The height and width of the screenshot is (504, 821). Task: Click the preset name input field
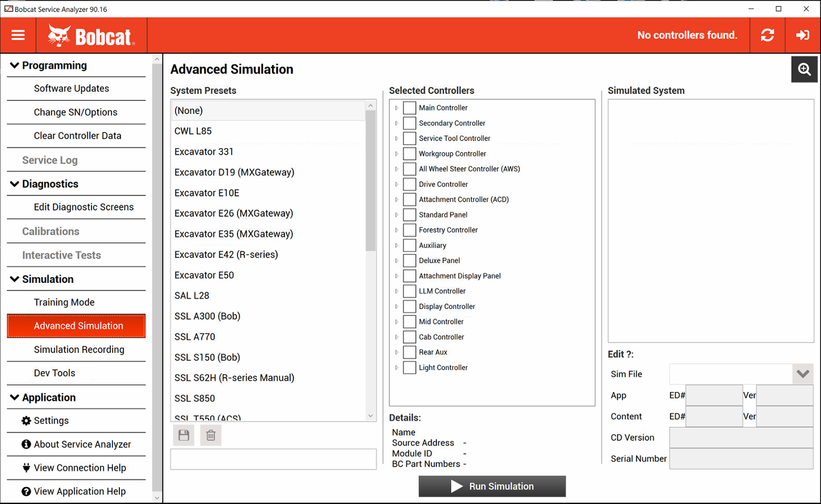click(x=273, y=459)
